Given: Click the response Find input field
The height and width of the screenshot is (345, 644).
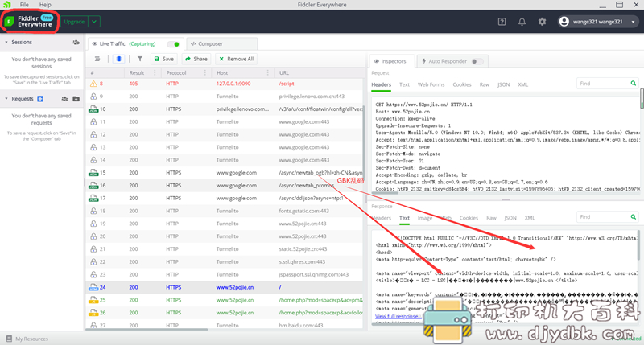Looking at the screenshot, I should click(x=602, y=216).
